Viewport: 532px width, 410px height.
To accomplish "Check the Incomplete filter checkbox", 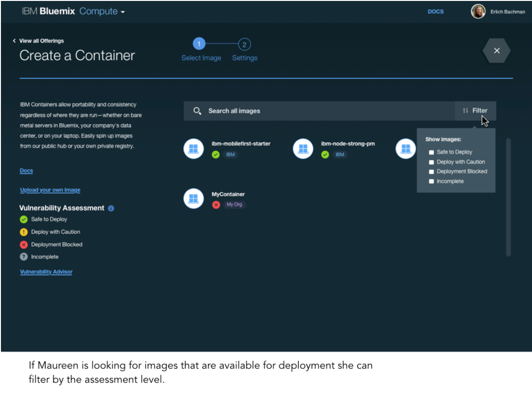I will (x=431, y=182).
